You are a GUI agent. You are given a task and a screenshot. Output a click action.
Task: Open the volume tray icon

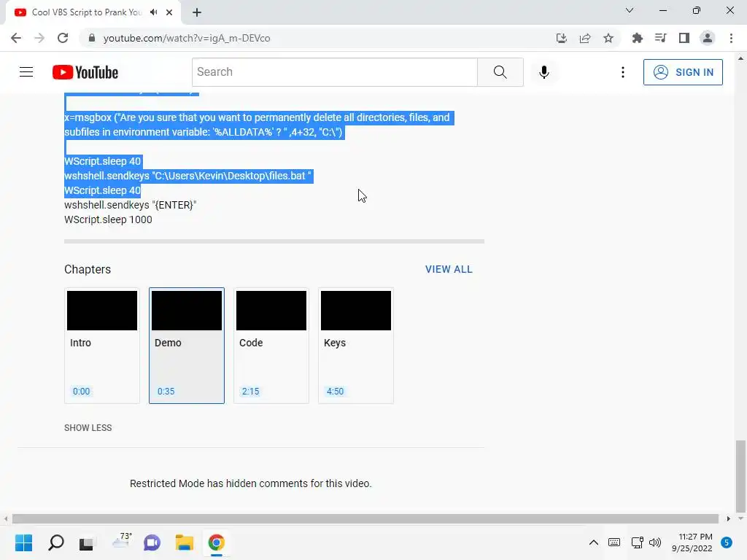point(655,542)
